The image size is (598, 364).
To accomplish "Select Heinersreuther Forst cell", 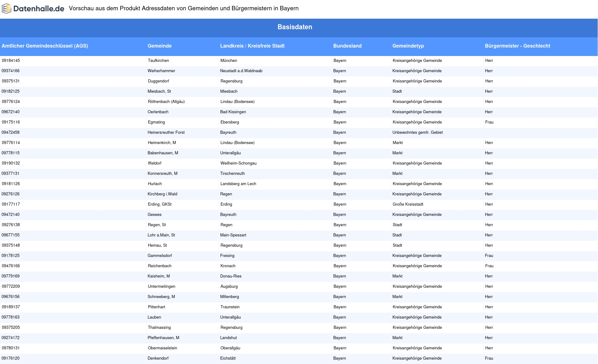I will 166,132.
